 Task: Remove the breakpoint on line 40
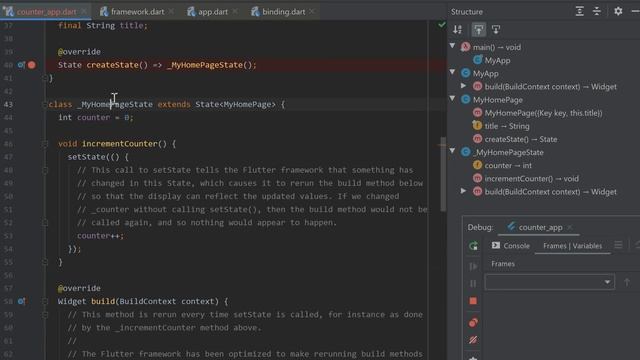[x=31, y=65]
